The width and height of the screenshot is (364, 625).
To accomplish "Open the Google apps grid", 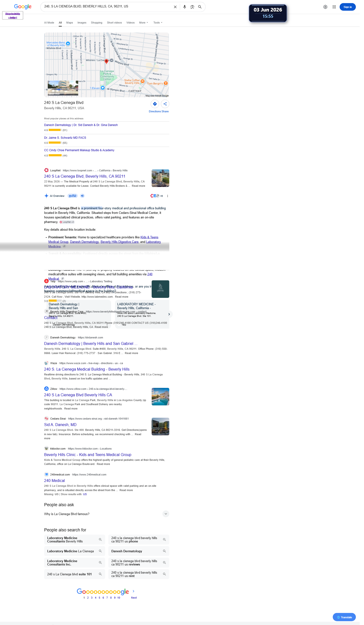I will (334, 7).
